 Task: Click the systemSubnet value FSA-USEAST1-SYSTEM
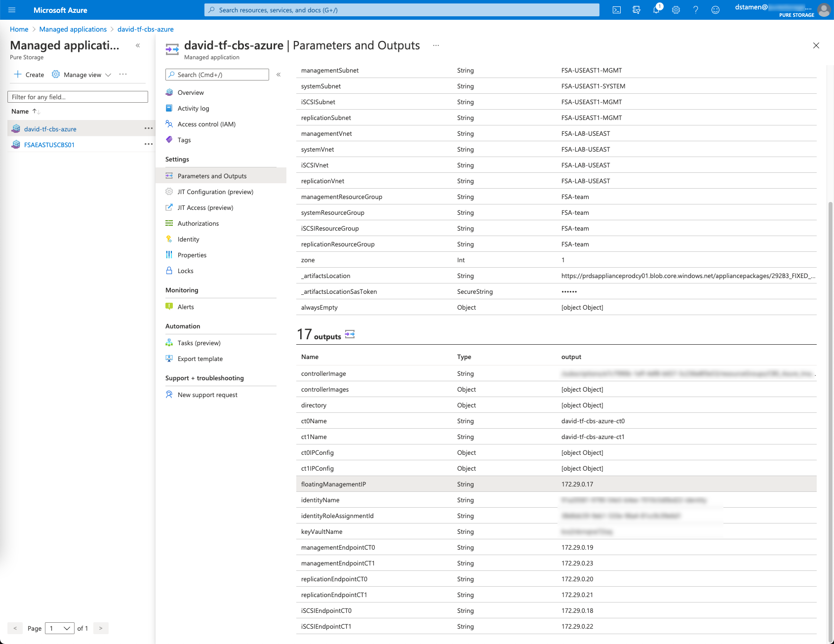(593, 86)
